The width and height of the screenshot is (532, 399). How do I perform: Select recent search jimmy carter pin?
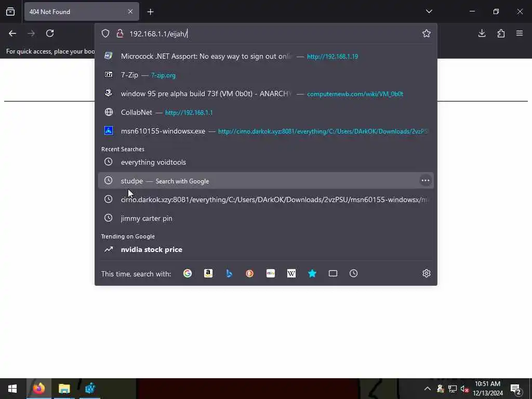coord(265,218)
